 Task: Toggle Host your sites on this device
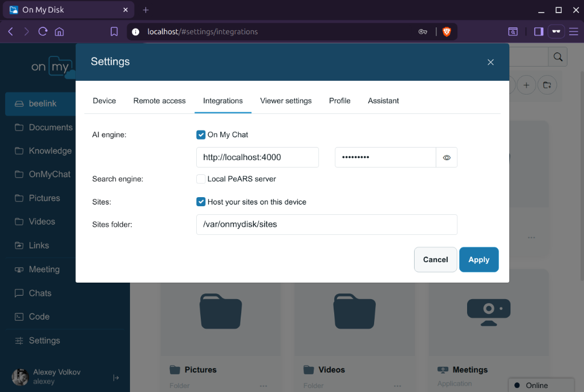click(x=201, y=202)
